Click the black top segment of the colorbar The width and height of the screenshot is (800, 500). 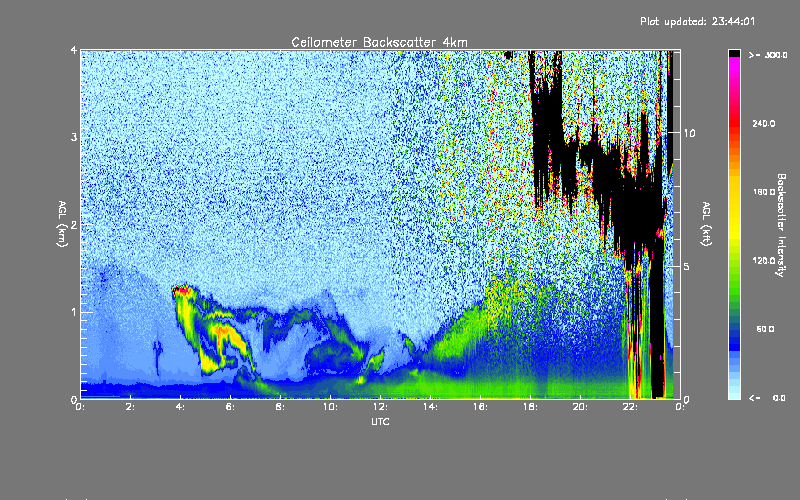tap(734, 53)
